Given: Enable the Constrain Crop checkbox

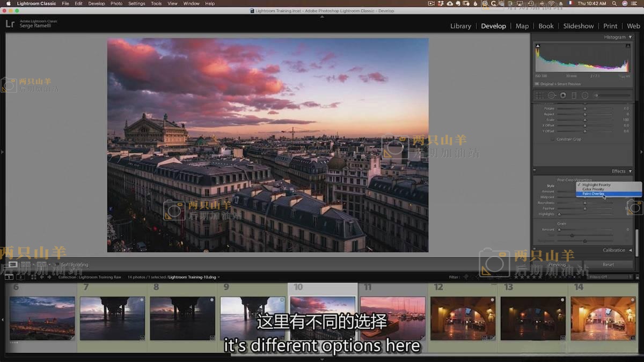Looking at the screenshot, I should coord(553,139).
